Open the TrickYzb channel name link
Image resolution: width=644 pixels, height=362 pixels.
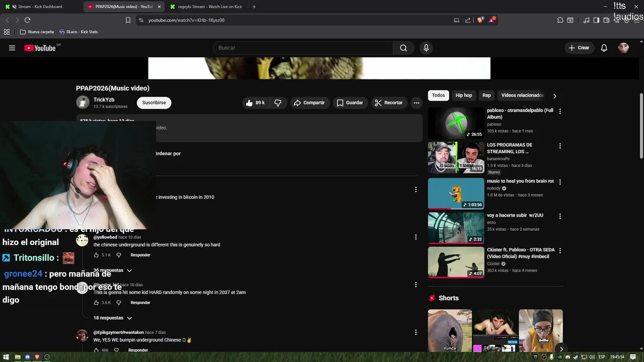tap(104, 100)
